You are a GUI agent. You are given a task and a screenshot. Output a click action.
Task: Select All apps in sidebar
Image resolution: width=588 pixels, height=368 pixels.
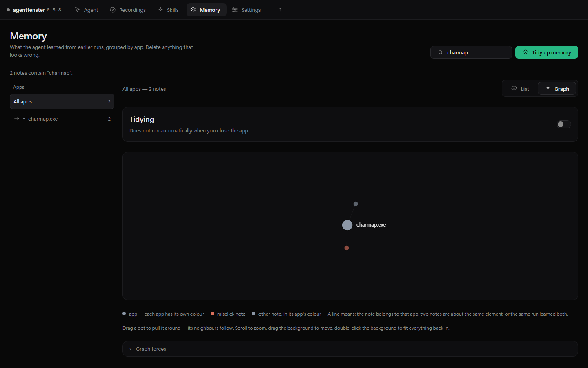[x=62, y=101]
